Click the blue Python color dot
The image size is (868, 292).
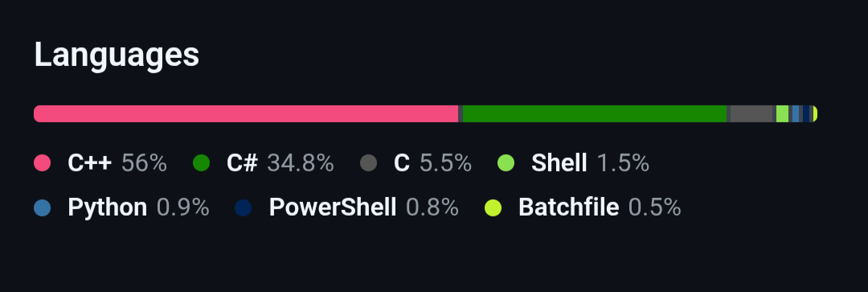tap(42, 208)
